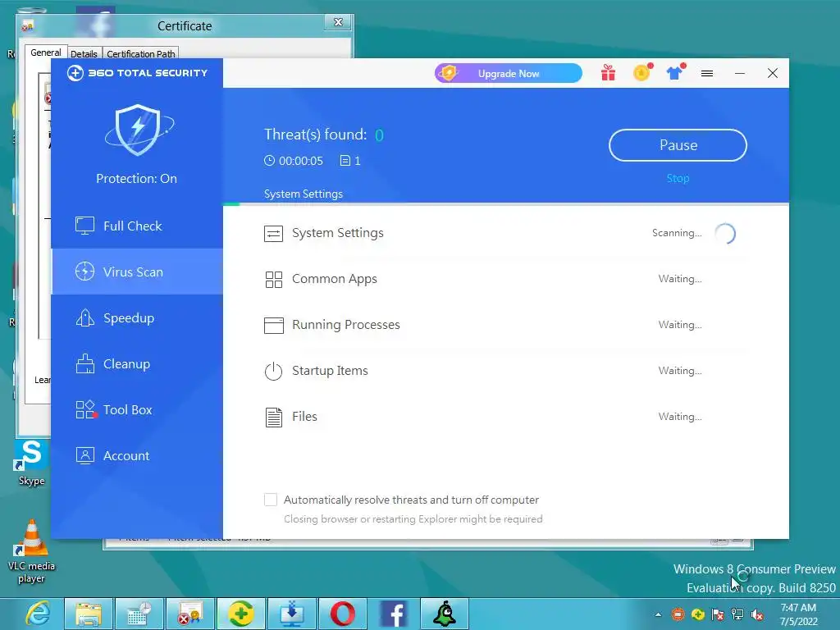
Task: Open File Explorer from the taskbar
Action: 89,614
